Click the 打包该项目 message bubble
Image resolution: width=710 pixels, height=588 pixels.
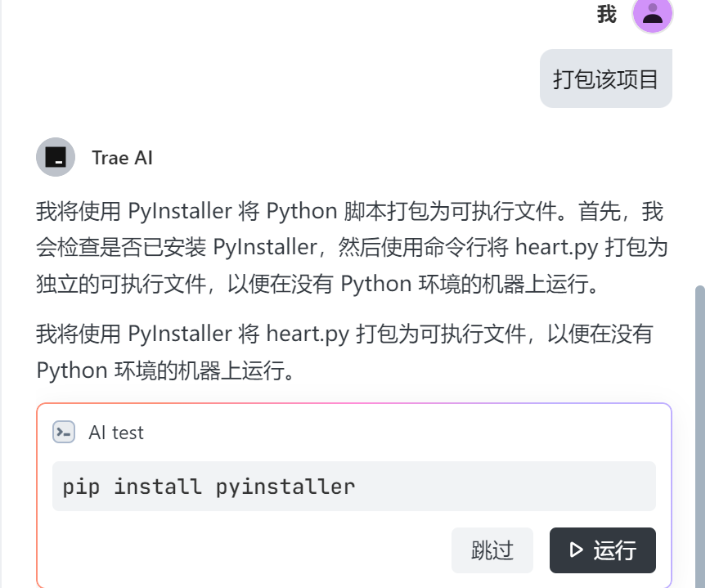click(x=606, y=78)
